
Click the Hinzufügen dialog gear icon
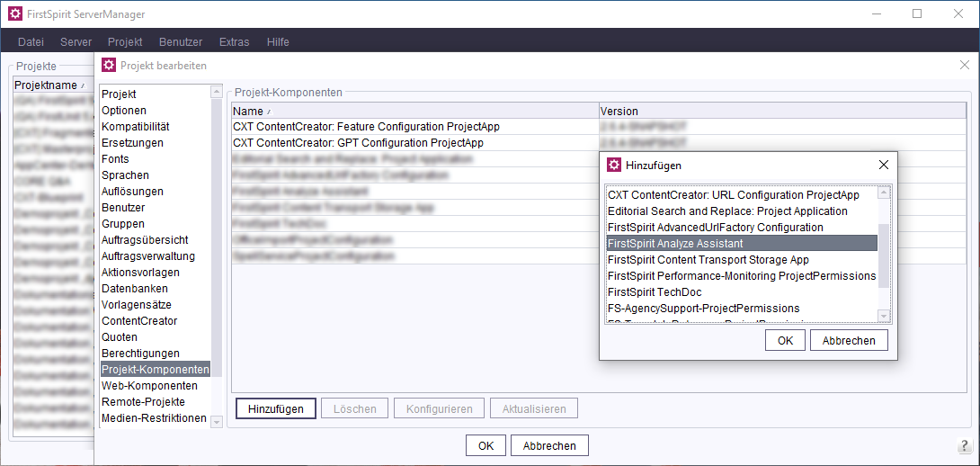point(614,165)
